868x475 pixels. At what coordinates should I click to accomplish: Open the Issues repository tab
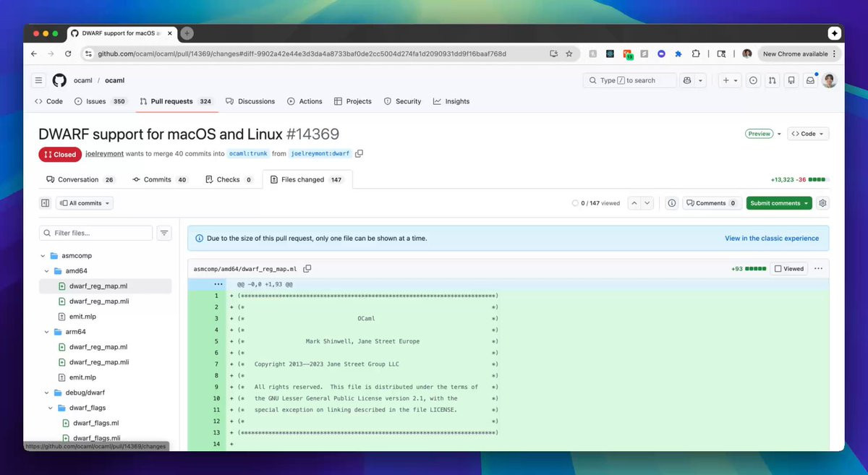[100, 101]
